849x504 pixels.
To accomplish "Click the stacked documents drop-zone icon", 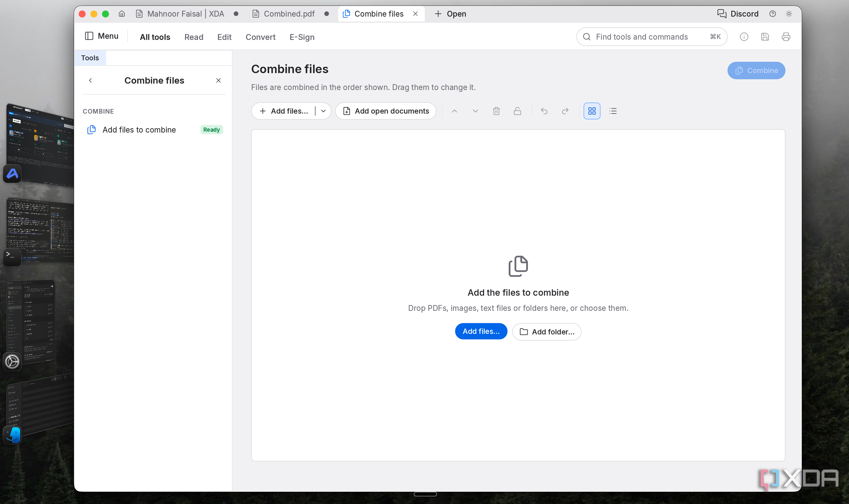I will [518, 266].
